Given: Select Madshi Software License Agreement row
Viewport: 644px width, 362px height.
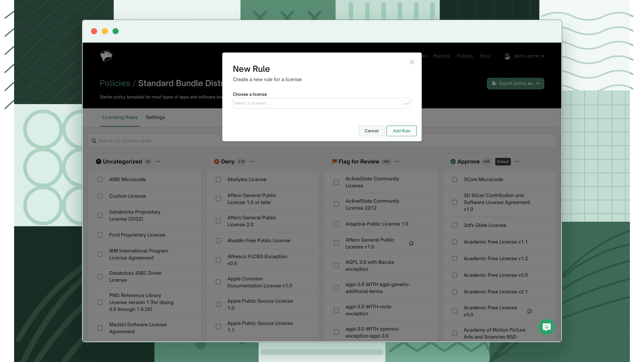Looking at the screenshot, I should (145, 328).
